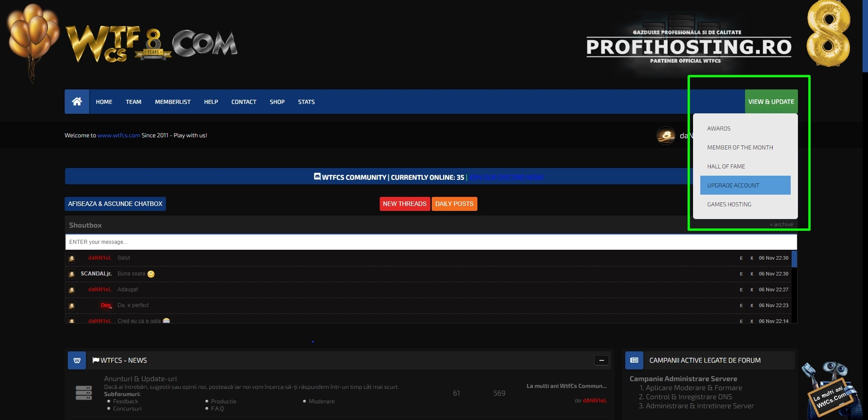The image size is (868, 420).
Task: Open the shoutbox archive link
Action: pos(782,224)
